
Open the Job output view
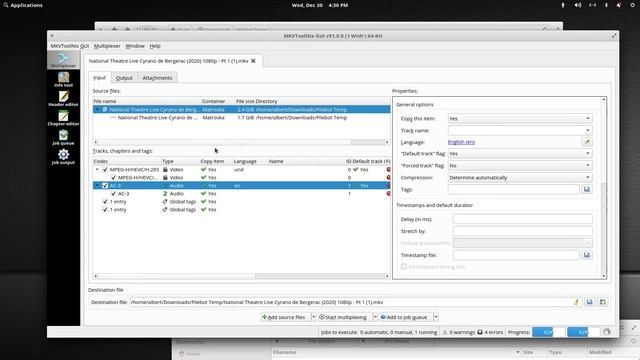(x=63, y=156)
